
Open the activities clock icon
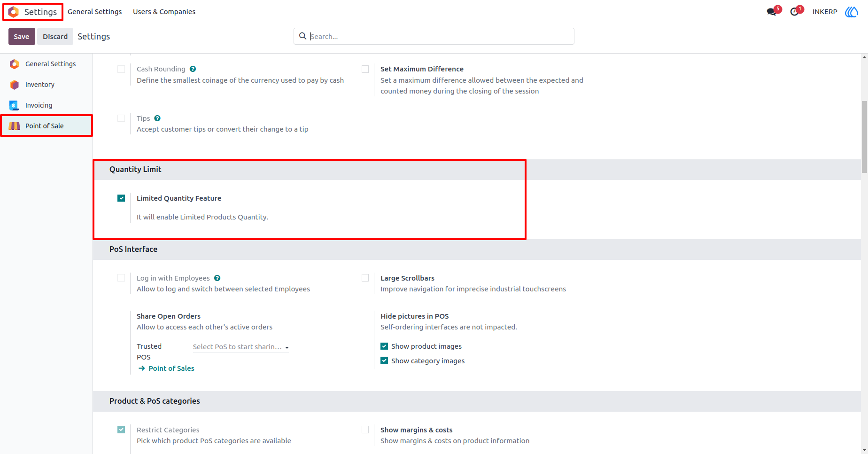[794, 12]
